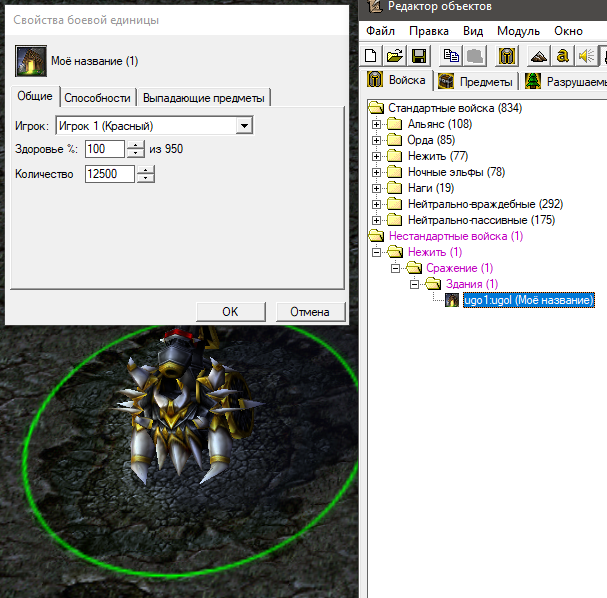607x598 pixels.
Task: Click the Object Editor title bar icon
Action: click(374, 6)
